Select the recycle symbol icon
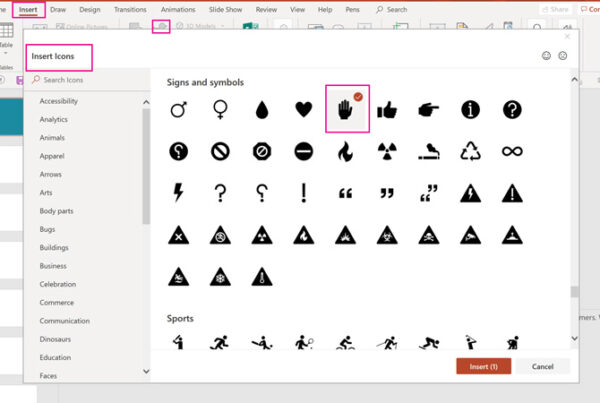This screenshot has width=600, height=403. pos(471,152)
